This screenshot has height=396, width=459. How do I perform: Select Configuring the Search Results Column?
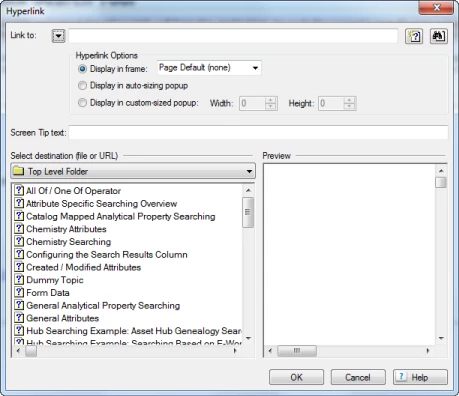point(107,255)
